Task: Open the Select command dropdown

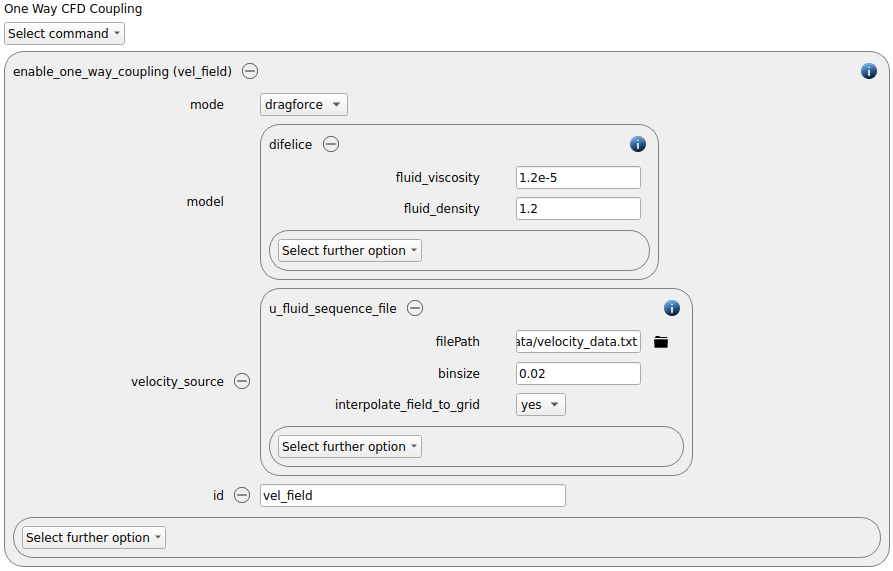Action: [64, 34]
